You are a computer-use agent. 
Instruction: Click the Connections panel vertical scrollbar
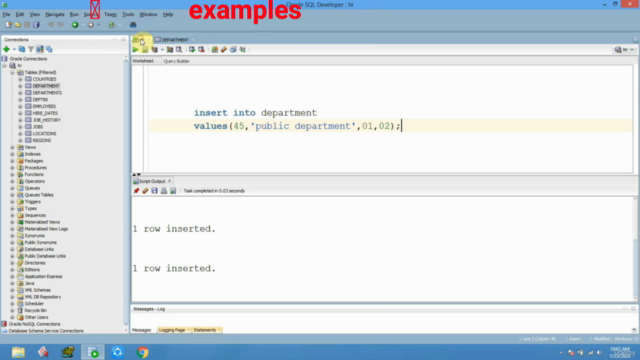[x=126, y=192]
